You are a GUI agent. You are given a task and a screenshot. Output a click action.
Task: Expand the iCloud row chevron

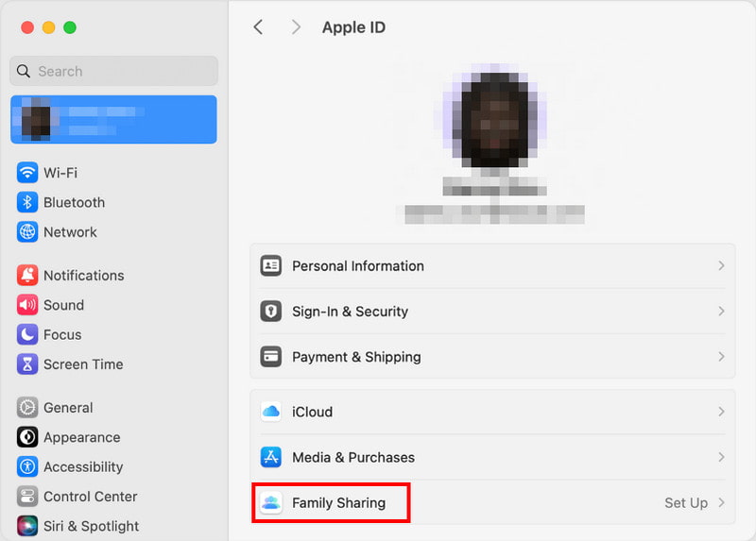pyautogui.click(x=721, y=412)
